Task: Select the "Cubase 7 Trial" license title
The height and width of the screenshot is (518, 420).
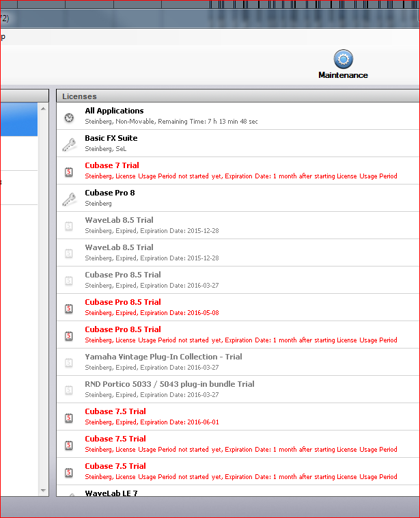Action: pos(112,165)
